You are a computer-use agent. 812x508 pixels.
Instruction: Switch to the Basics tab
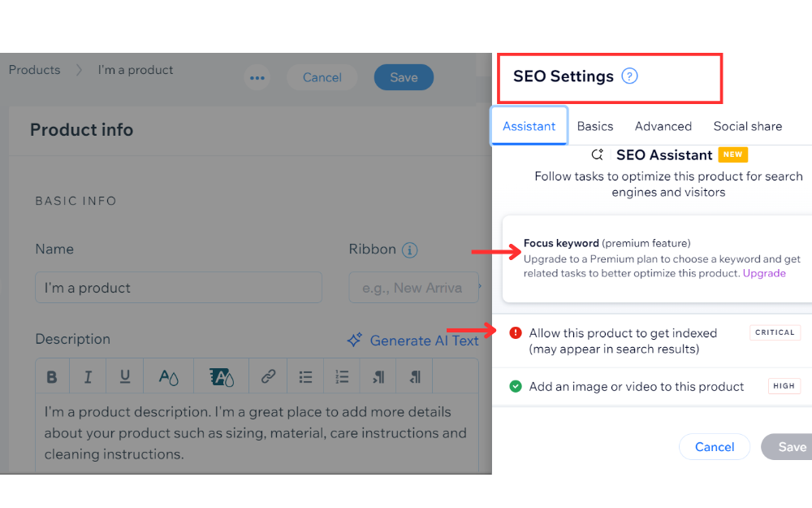tap(595, 126)
